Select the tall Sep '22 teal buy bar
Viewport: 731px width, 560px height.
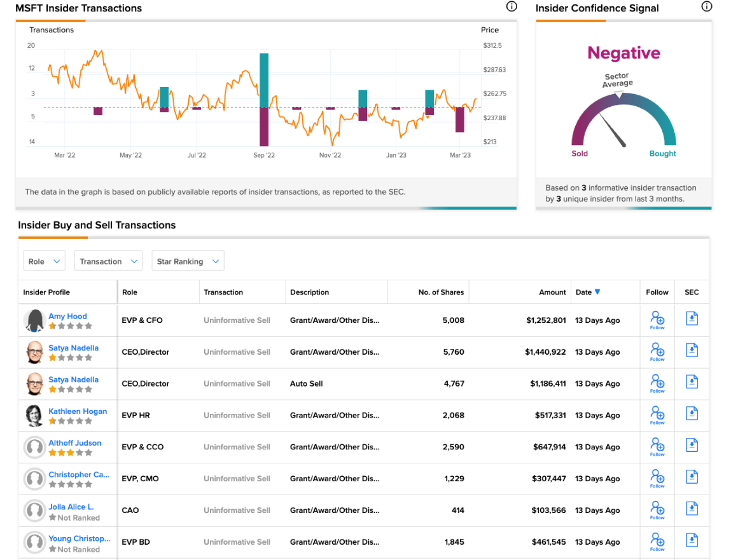pos(264,80)
